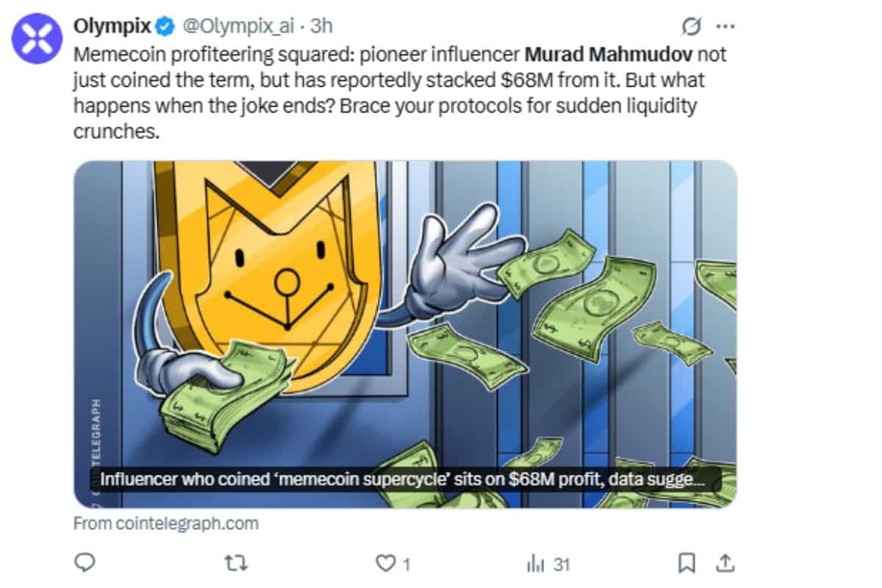Click the like count showing 1
This screenshot has height=588, width=882.
click(x=405, y=564)
